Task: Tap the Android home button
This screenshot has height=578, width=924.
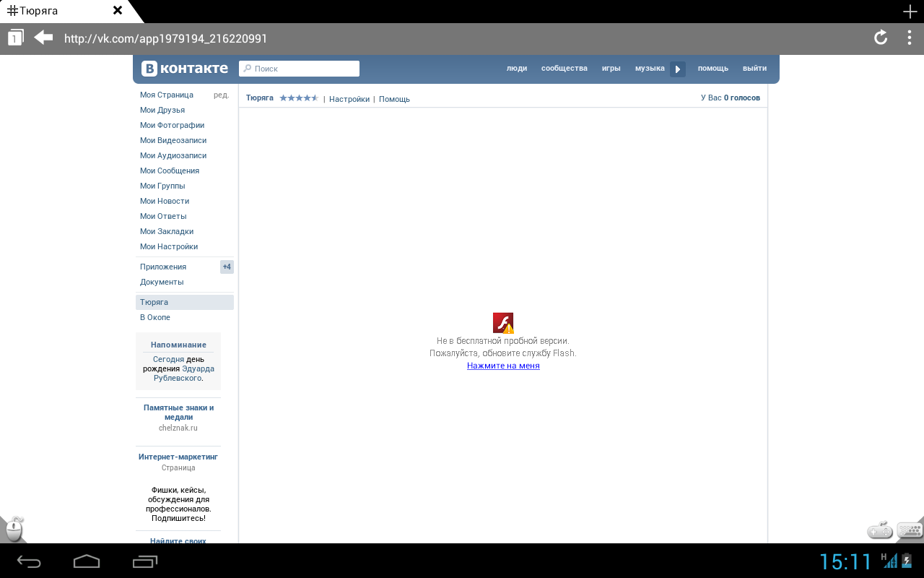Action: pyautogui.click(x=87, y=561)
